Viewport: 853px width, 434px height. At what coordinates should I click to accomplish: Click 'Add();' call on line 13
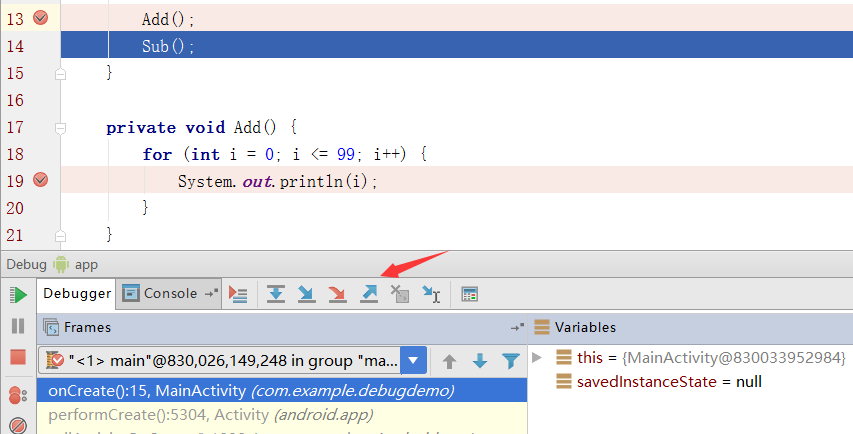coord(168,19)
